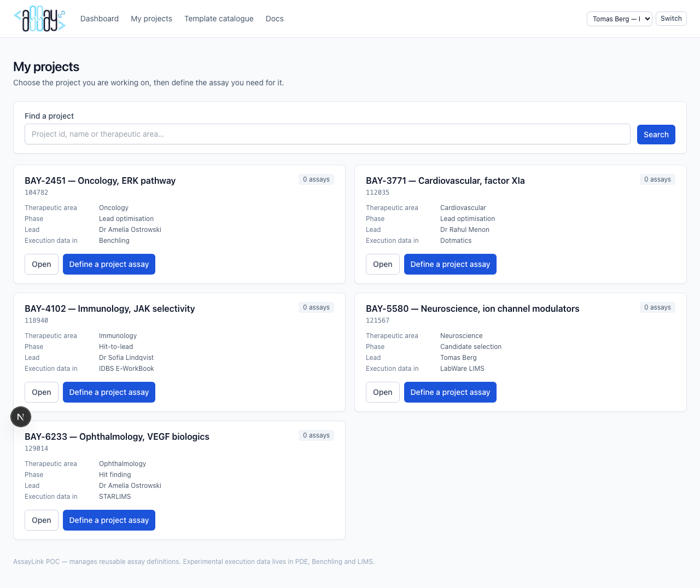Click the 0 assays badge on BAY-2451
This screenshot has height=588, width=700.
coord(316,179)
